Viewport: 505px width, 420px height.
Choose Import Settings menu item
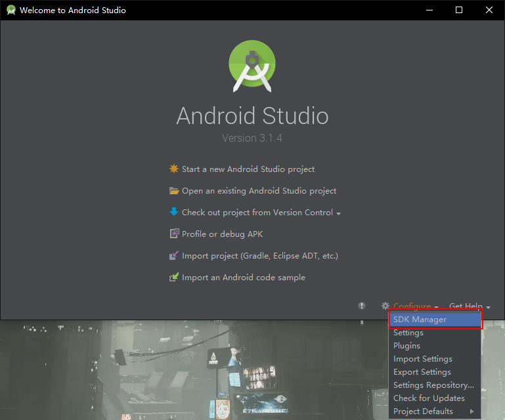pyautogui.click(x=435, y=359)
